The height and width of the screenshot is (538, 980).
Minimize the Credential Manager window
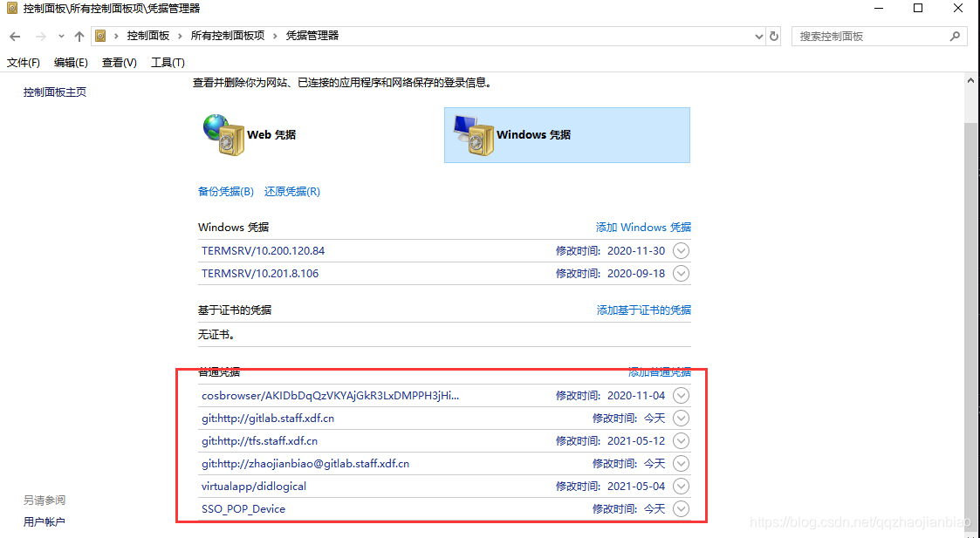879,9
